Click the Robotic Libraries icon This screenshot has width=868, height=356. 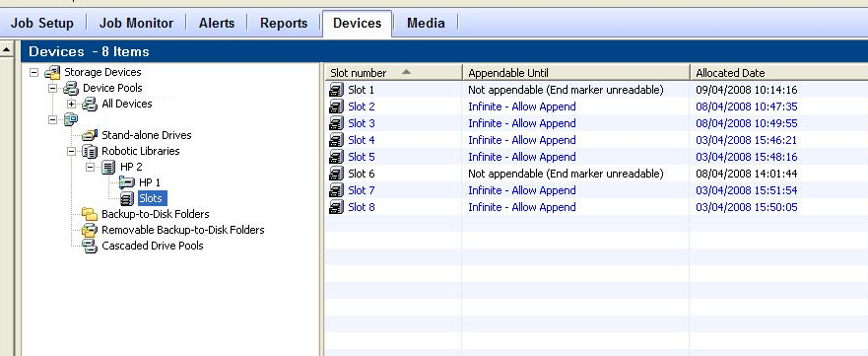click(x=90, y=151)
